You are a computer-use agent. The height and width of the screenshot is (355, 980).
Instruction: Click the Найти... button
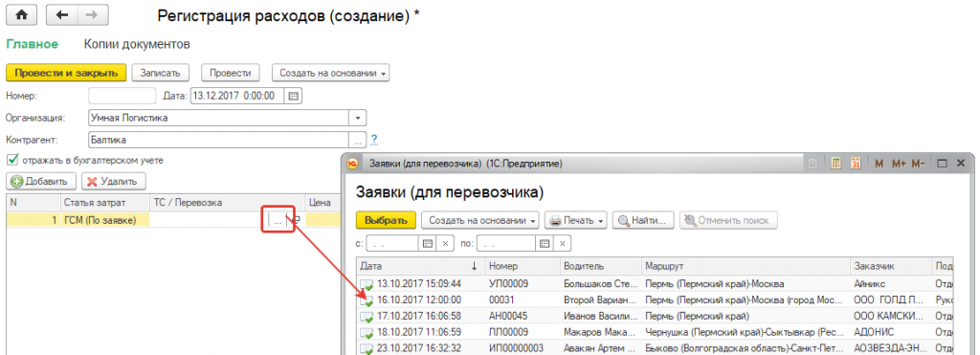644,220
